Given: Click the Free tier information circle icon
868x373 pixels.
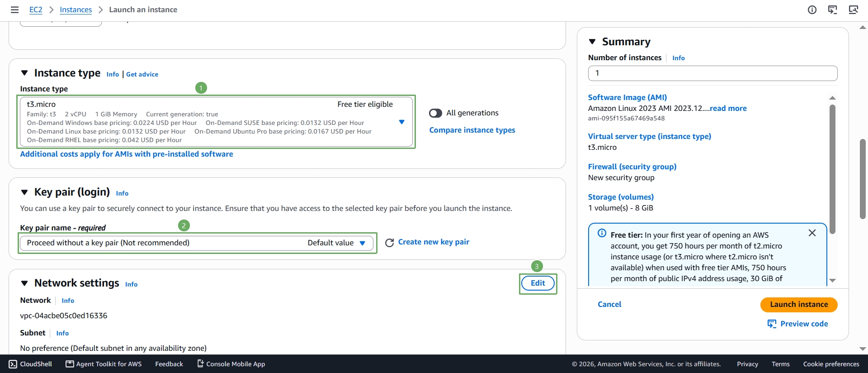Looking at the screenshot, I should (x=602, y=233).
